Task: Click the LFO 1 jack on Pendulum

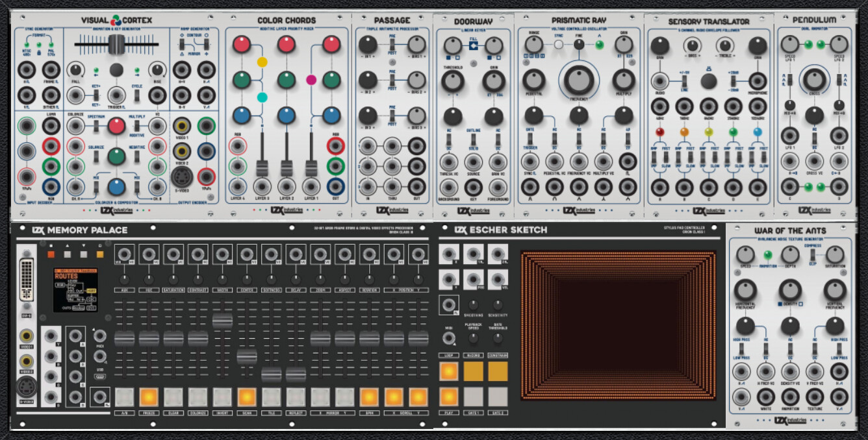Action: tap(789, 136)
